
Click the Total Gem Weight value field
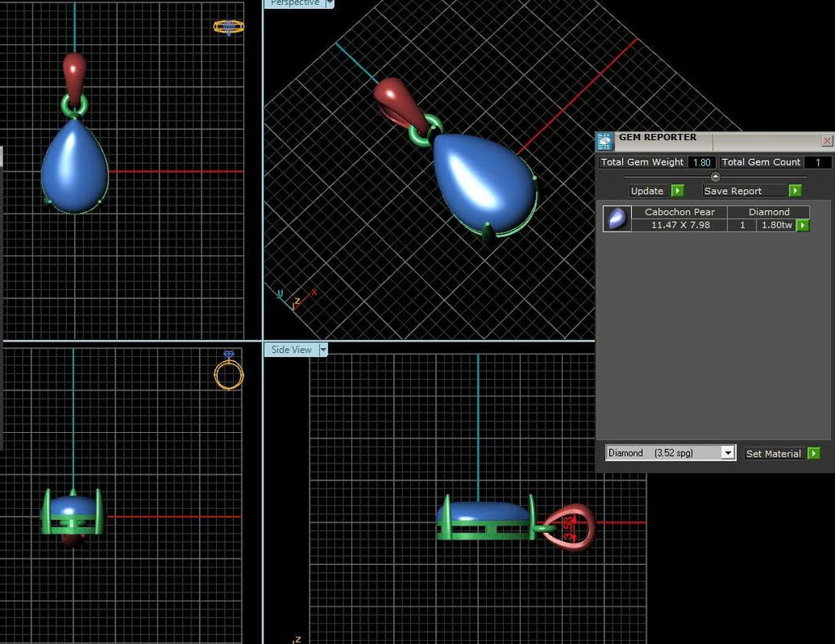701,162
